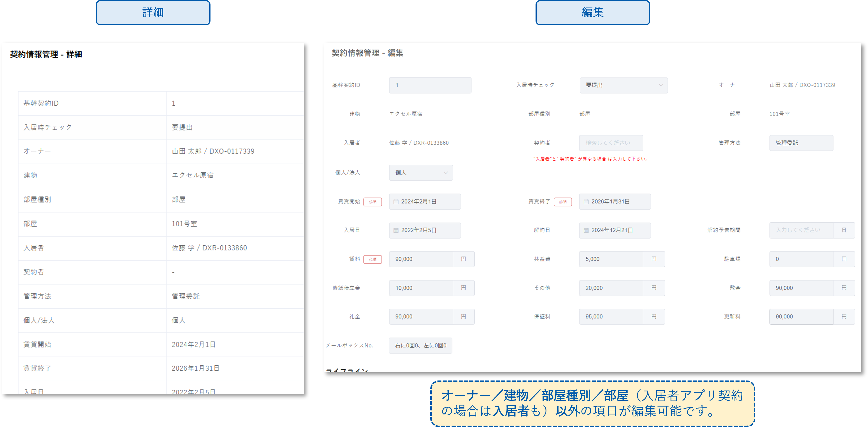Click the calendar icon in 解約日 field
The image size is (868, 427).
click(586, 230)
